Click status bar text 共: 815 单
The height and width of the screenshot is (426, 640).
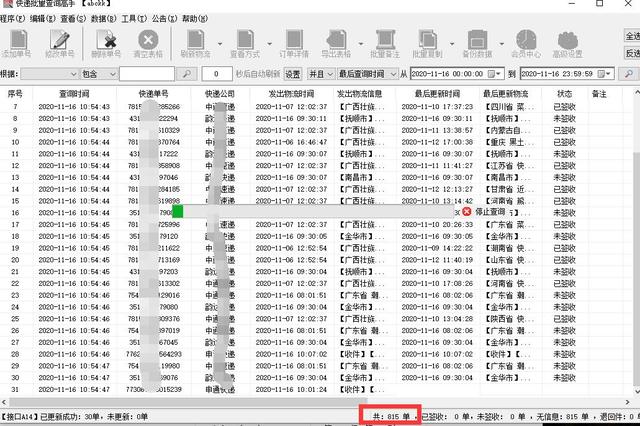click(391, 417)
